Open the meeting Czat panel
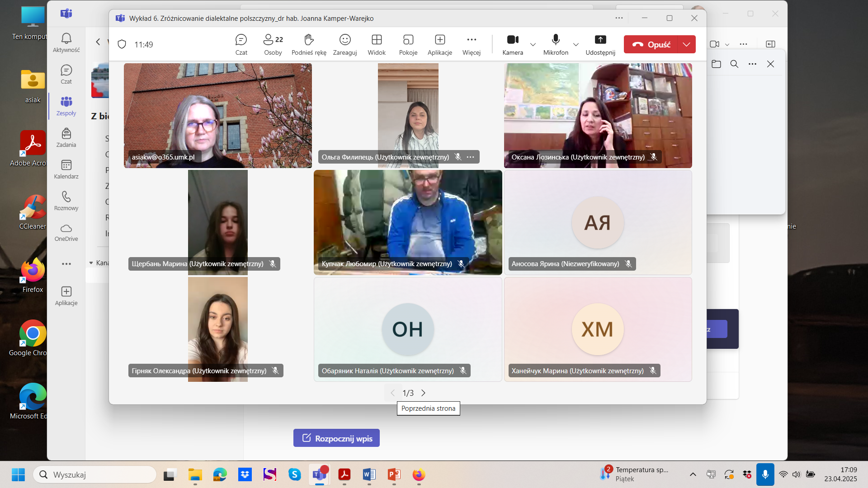Image resolution: width=868 pixels, height=488 pixels. [x=241, y=44]
